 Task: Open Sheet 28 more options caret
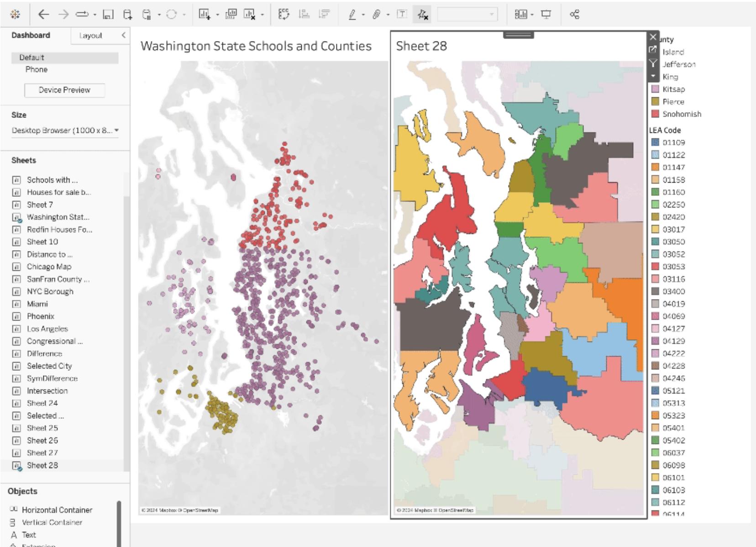653,76
